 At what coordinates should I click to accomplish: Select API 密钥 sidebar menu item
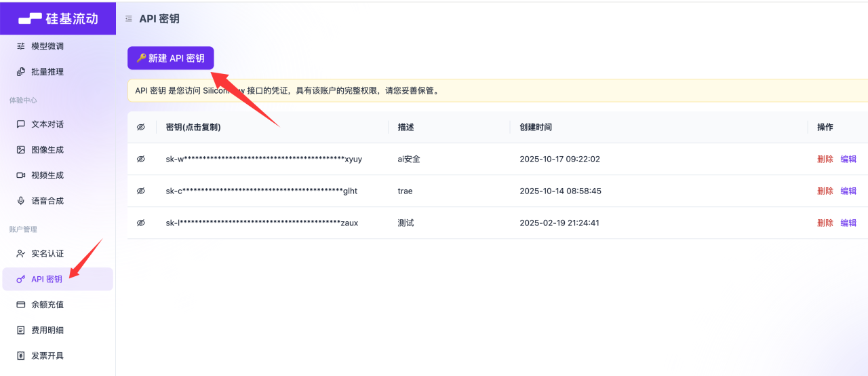47,279
